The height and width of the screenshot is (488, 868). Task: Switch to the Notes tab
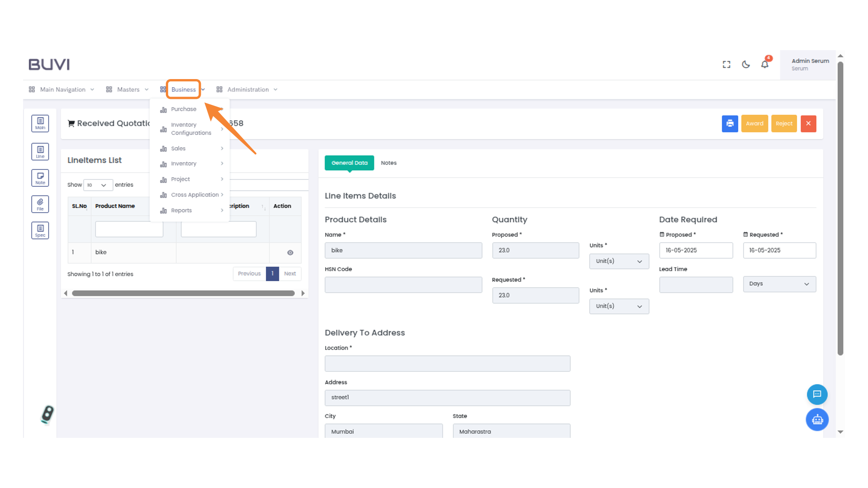pos(388,163)
